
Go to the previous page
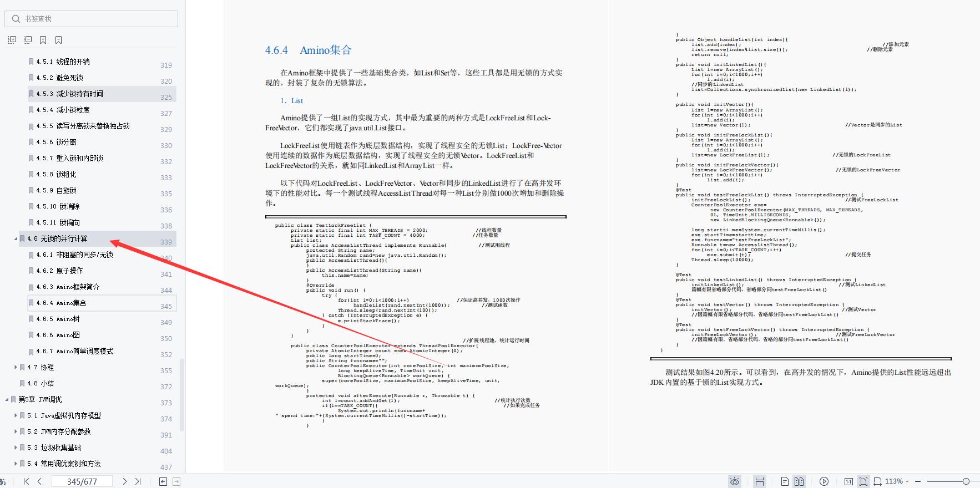[x=39, y=481]
